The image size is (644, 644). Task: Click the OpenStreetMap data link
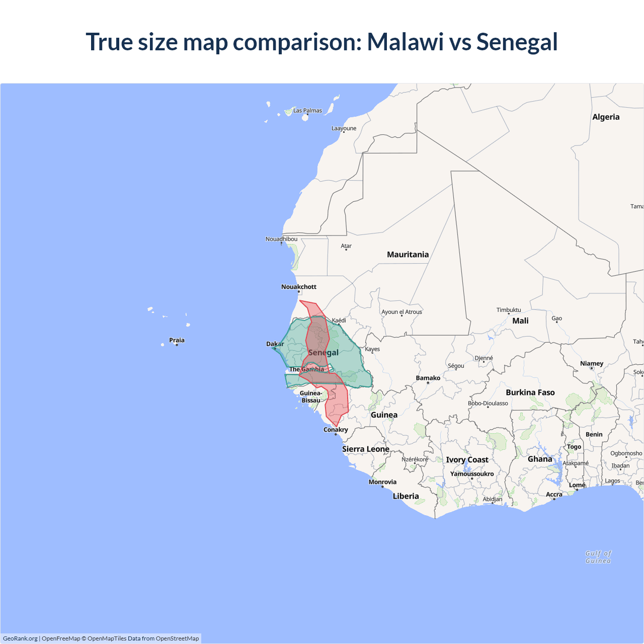click(x=177, y=638)
